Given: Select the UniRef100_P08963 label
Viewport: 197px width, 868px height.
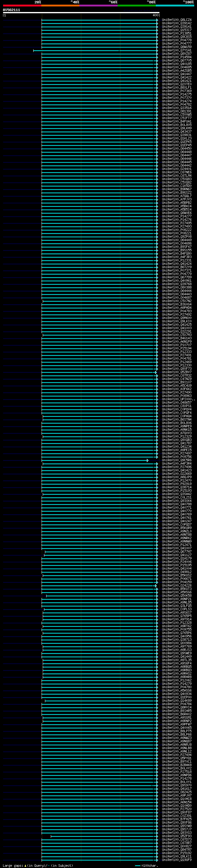Looking at the screenshot, I should point(176,396).
